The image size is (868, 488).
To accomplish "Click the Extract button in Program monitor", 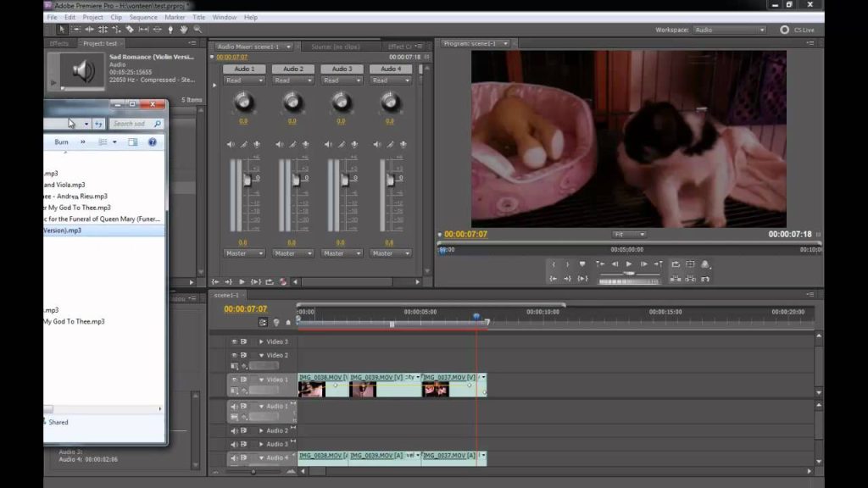I will [690, 279].
